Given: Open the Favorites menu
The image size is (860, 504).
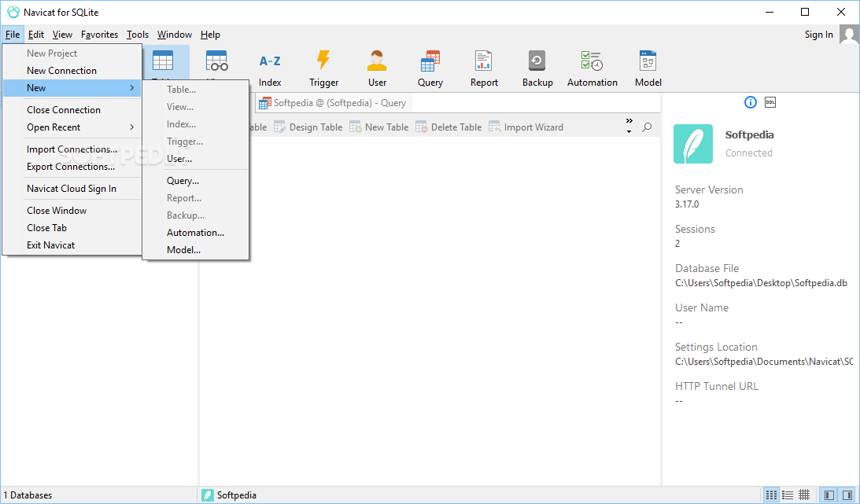Looking at the screenshot, I should tap(99, 35).
